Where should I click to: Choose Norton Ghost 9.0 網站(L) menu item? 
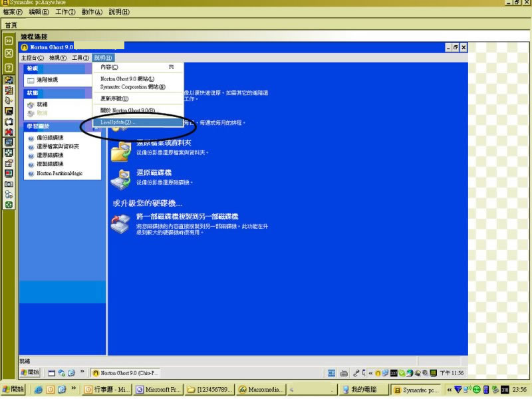click(x=138, y=78)
